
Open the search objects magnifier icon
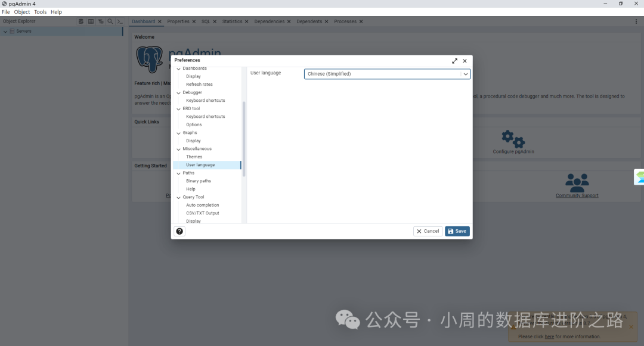click(110, 21)
